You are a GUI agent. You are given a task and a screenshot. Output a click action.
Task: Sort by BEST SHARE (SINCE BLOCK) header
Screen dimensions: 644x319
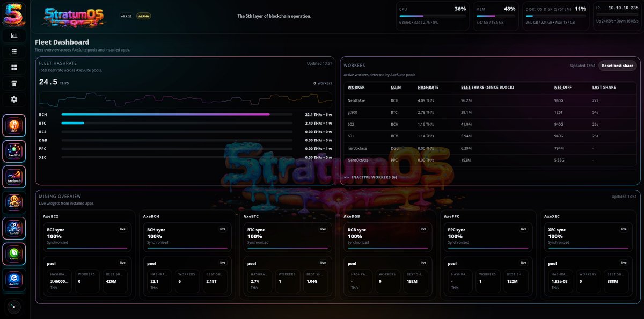[487, 87]
